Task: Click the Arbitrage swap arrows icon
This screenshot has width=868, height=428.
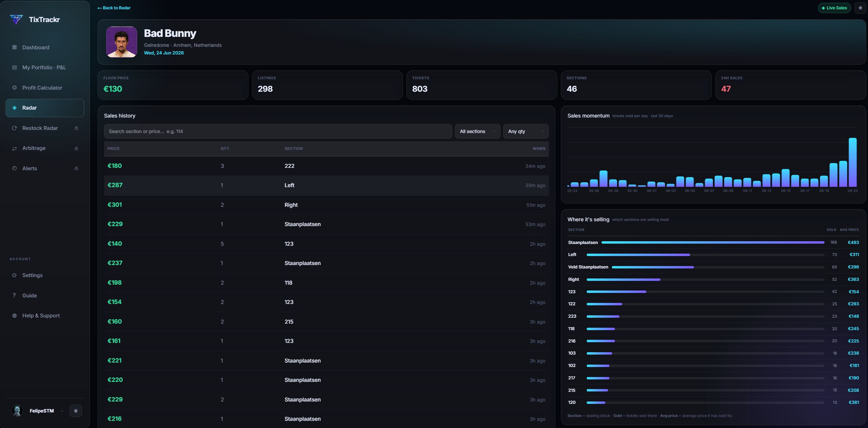Action: tap(14, 149)
